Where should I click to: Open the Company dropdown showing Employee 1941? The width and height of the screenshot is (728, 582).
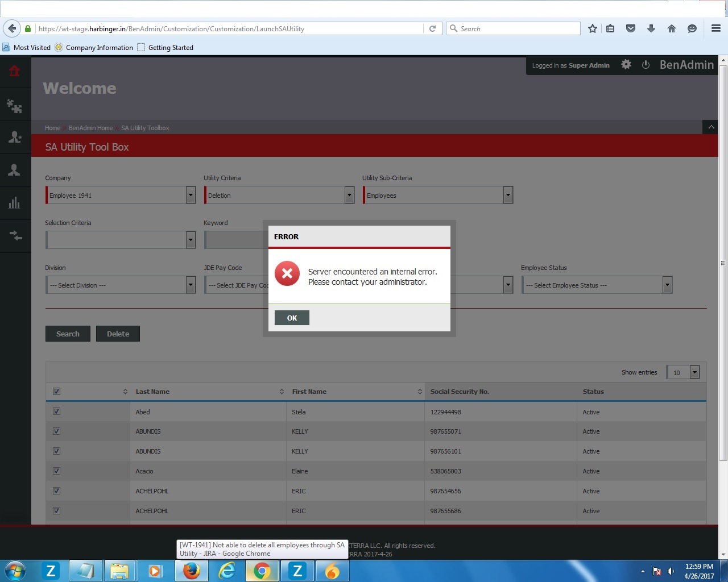(x=120, y=196)
